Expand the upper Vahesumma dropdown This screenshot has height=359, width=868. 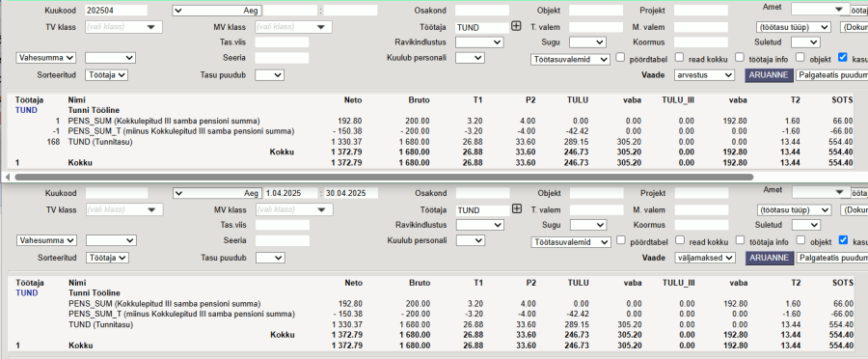pos(46,58)
